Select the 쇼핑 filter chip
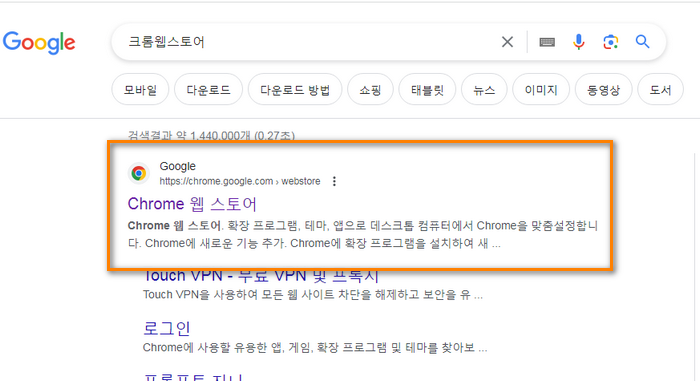700x381 pixels. pos(370,90)
